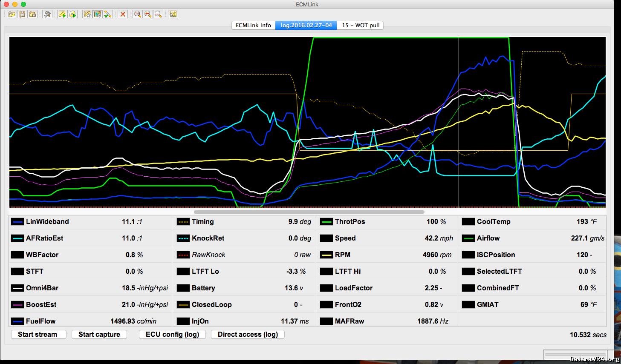Viewport: 621px width, 364px height.
Task: Click the fit-width zoom magnifier icon
Action: tap(147, 14)
